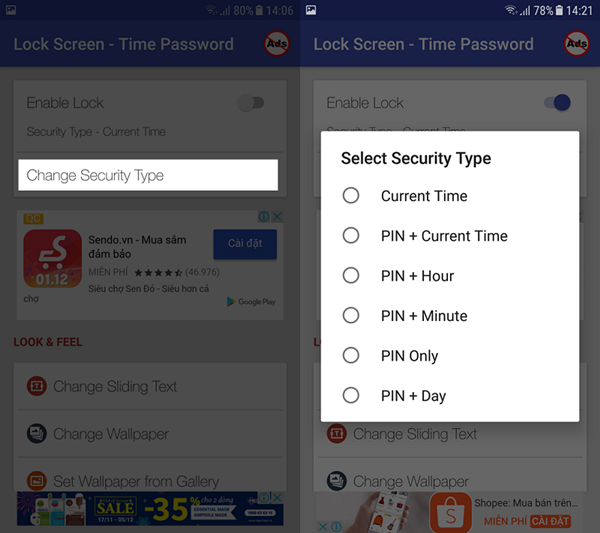Tap the no-Ads icon in left header
This screenshot has width=600, height=533.
click(277, 44)
